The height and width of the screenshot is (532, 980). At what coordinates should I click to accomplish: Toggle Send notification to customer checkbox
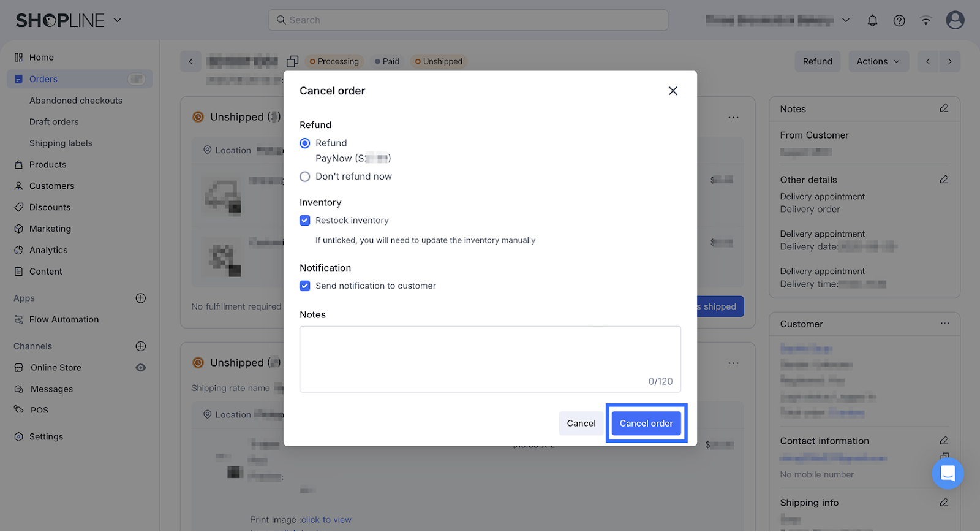click(305, 286)
